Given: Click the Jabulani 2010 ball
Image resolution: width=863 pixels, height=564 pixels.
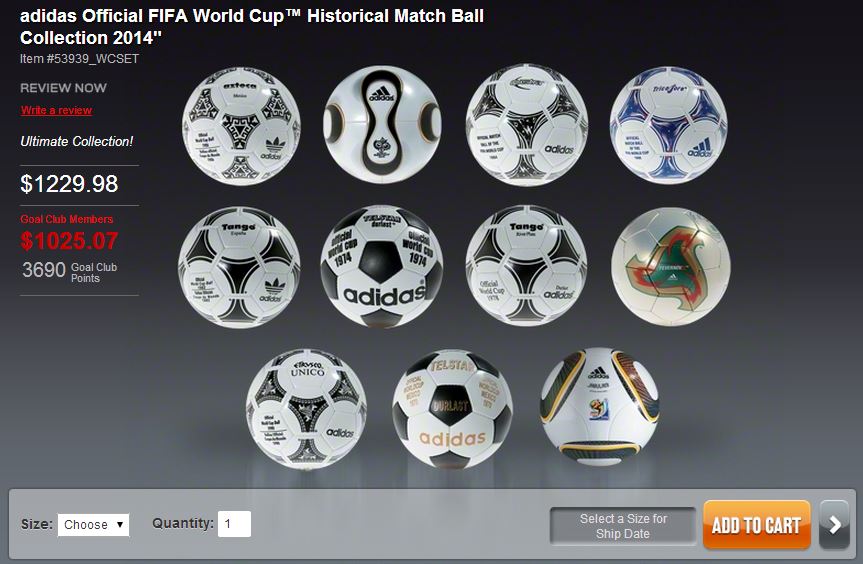Looking at the screenshot, I should click(599, 406).
